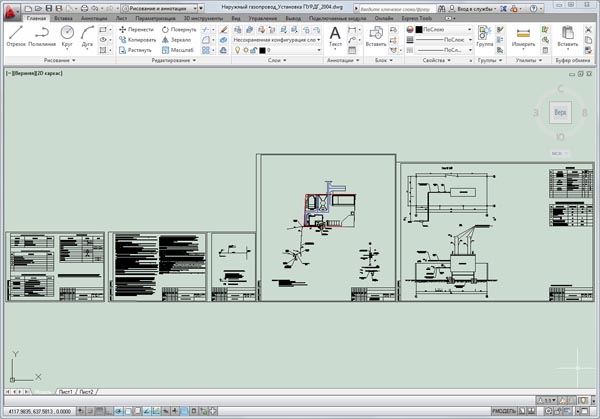
Task: Switch to the Лист1 layout tab
Action: tap(67, 391)
